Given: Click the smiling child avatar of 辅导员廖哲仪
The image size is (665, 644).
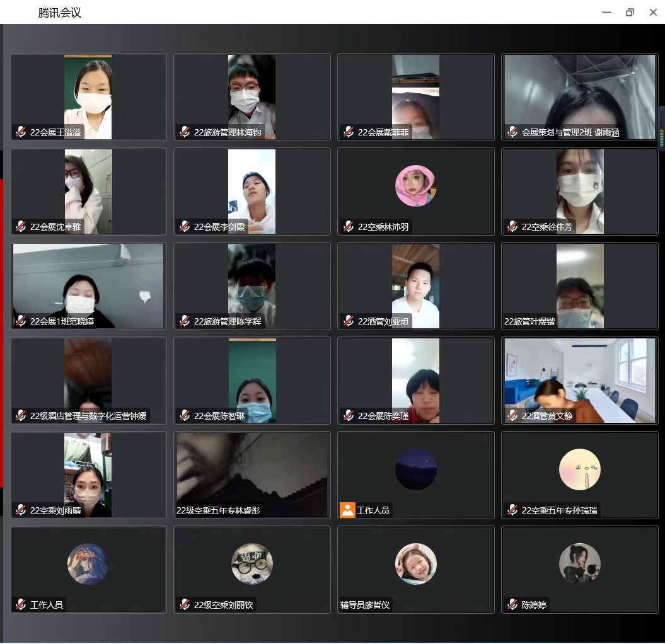Looking at the screenshot, I should [x=415, y=563].
